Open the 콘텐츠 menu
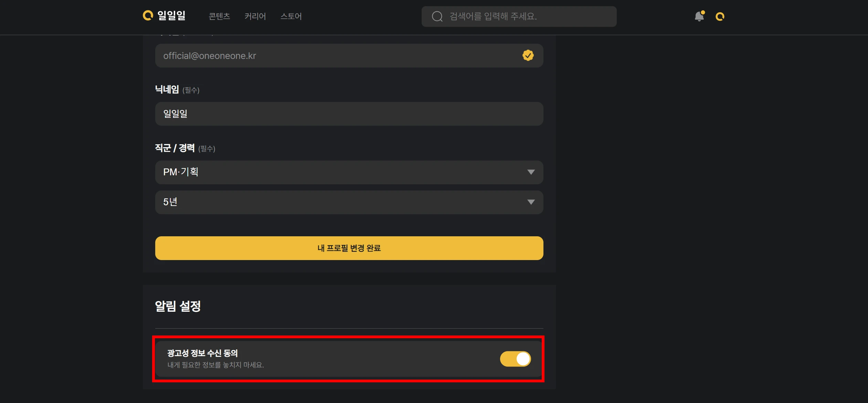 click(x=219, y=16)
